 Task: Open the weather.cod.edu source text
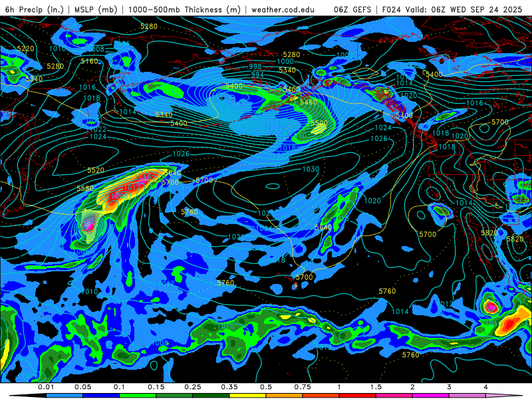point(283,9)
